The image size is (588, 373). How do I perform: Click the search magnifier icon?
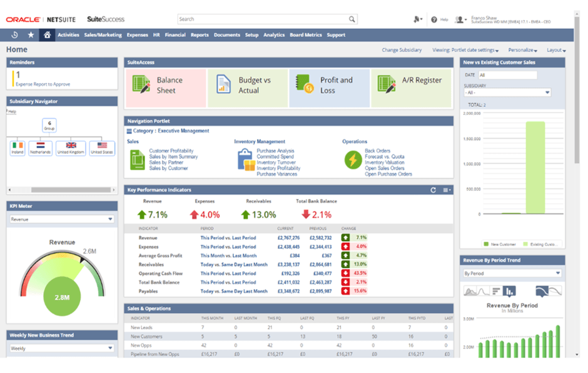click(352, 19)
